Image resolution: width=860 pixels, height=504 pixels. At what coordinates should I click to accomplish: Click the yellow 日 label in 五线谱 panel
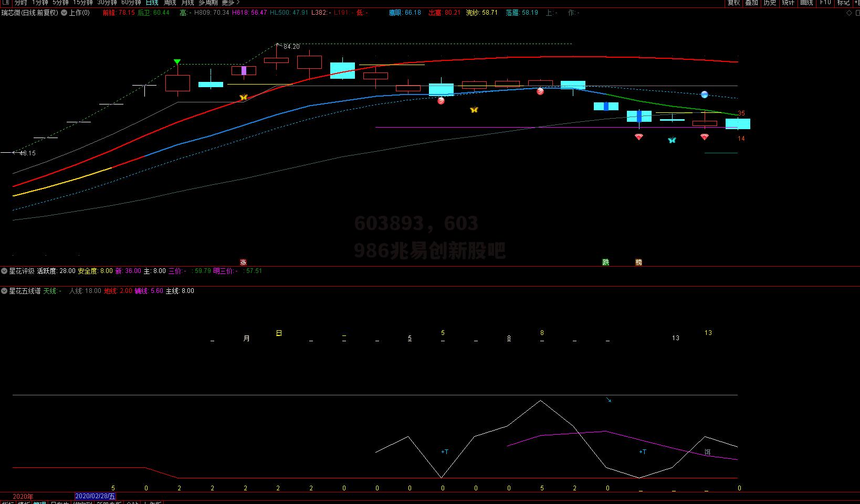279,333
